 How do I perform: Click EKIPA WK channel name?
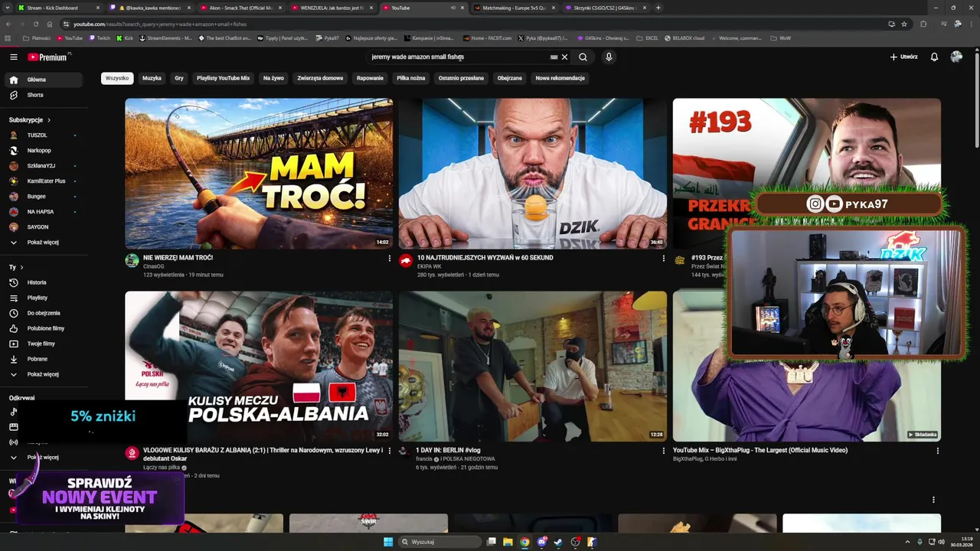[x=430, y=266]
